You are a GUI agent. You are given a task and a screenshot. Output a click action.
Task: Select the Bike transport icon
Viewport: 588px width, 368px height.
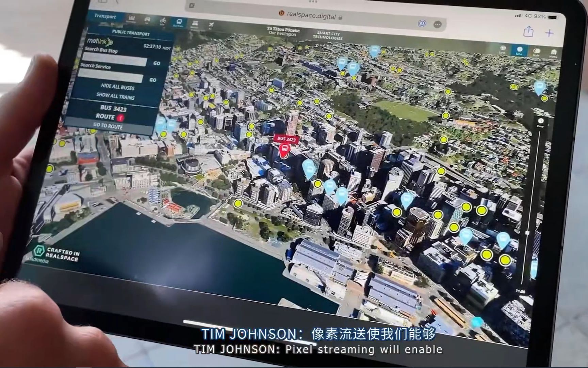click(x=163, y=22)
